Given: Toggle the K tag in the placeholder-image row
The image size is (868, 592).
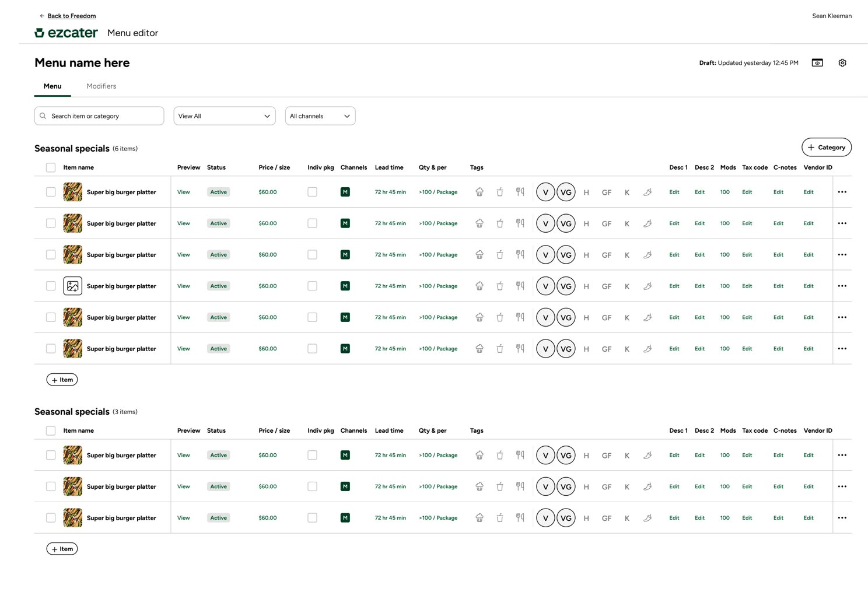Looking at the screenshot, I should click(x=627, y=286).
